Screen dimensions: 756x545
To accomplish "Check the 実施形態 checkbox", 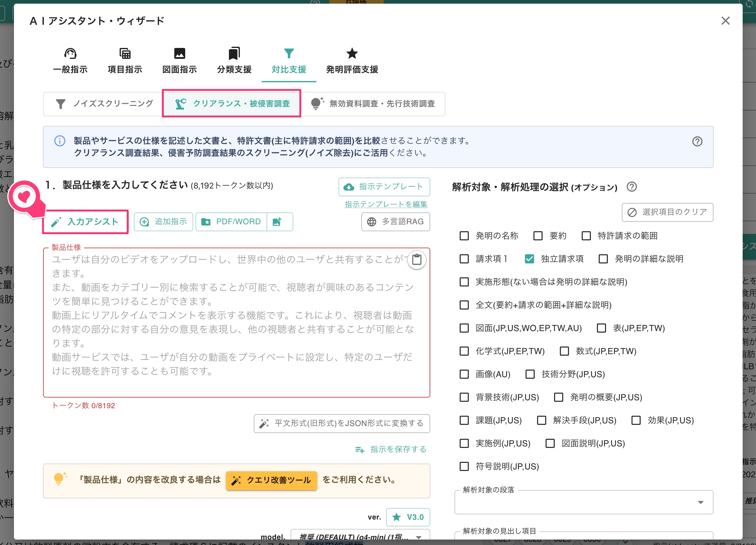I will click(464, 282).
